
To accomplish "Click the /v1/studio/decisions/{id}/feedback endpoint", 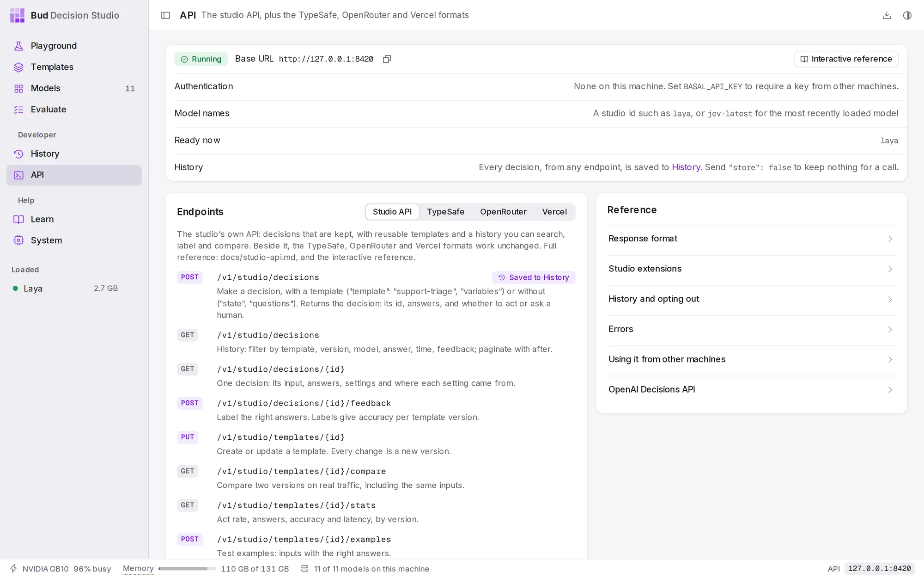I will (304, 403).
